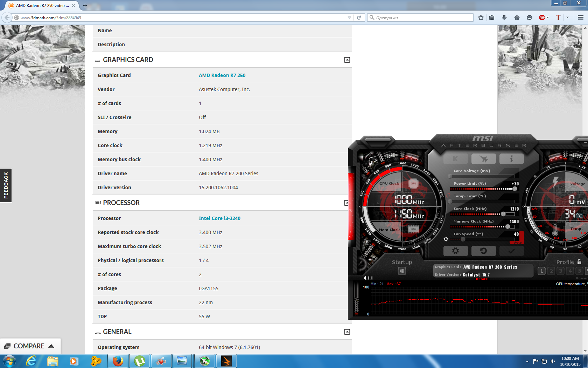Select the AMD Radeon R7 250 browser tab
Viewport: 588px width, 368px height.
[41, 6]
